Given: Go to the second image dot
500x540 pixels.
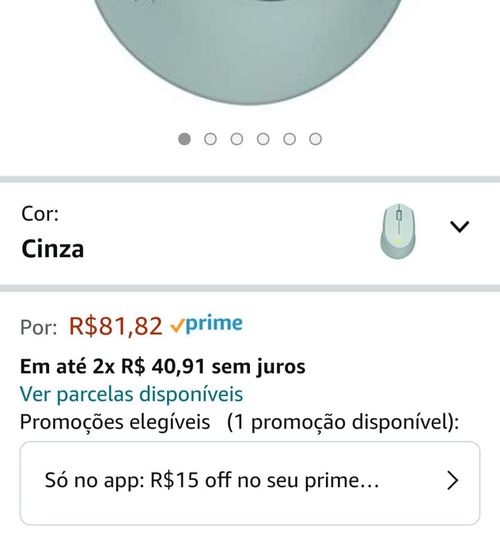Looking at the screenshot, I should [210, 139].
